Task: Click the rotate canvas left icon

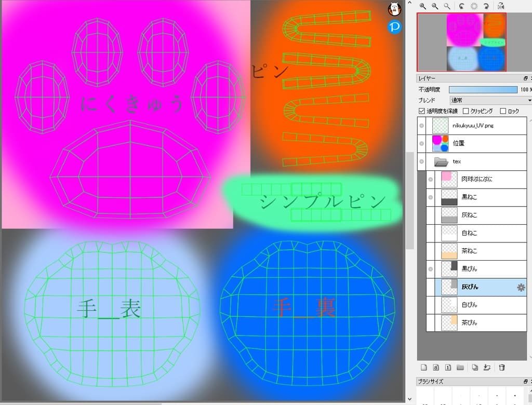Action: 461,6
